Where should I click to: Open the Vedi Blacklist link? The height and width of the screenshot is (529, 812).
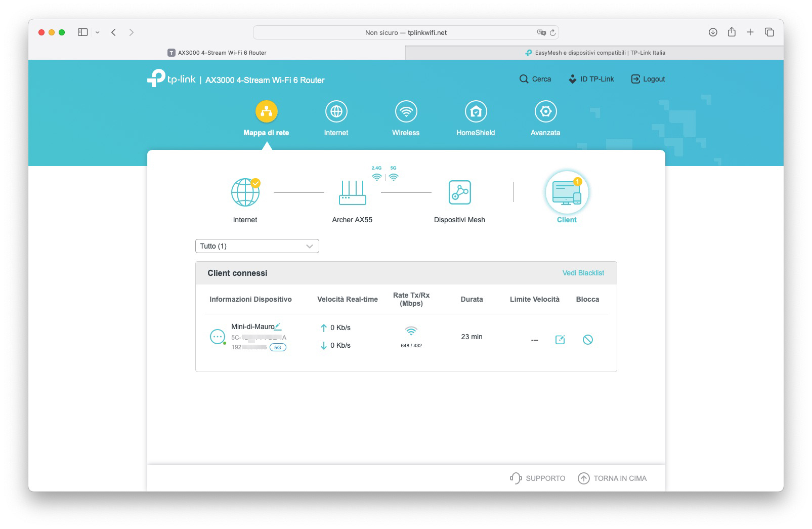click(583, 273)
